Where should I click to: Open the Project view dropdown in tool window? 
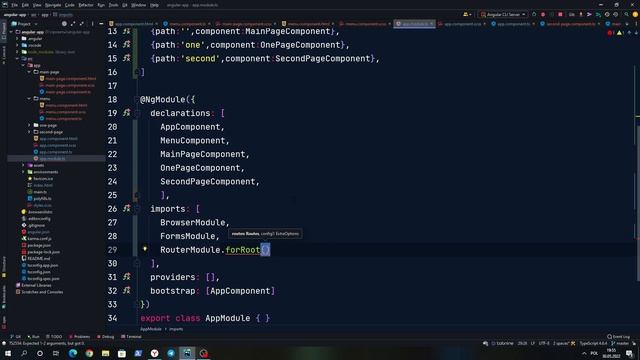pos(24,24)
